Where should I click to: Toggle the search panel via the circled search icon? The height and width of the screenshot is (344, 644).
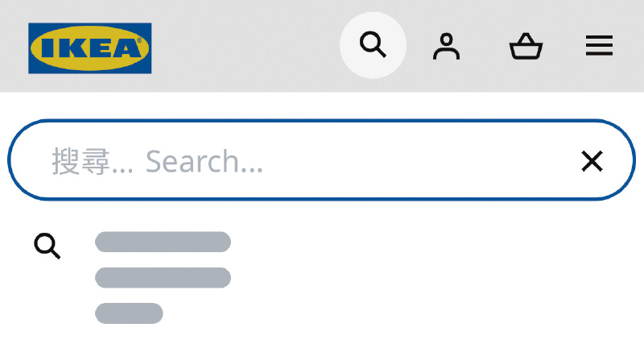373,44
